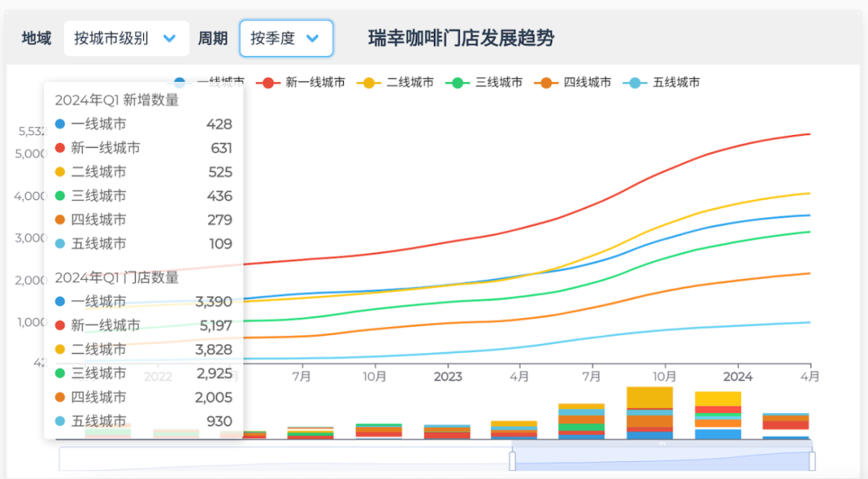Viewport: 868px width, 479px height.
Task: Toggle 四线城市 legend series
Action: pos(573,83)
